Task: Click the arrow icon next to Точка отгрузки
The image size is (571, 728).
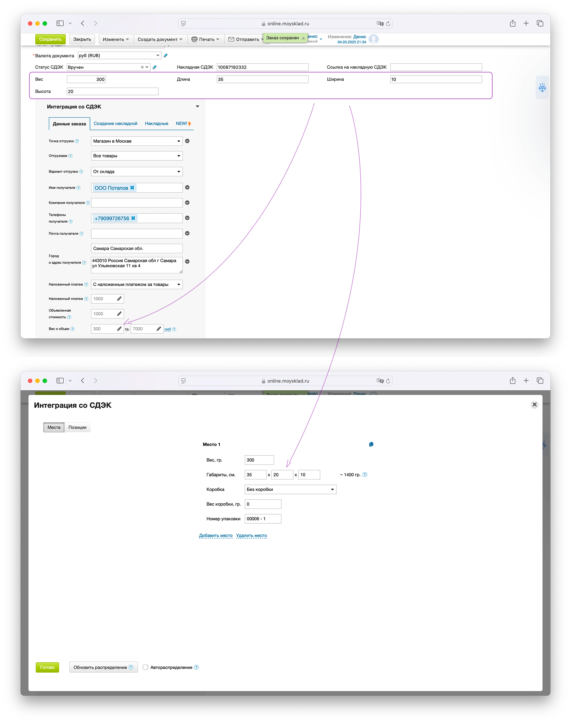Action: pyautogui.click(x=187, y=141)
